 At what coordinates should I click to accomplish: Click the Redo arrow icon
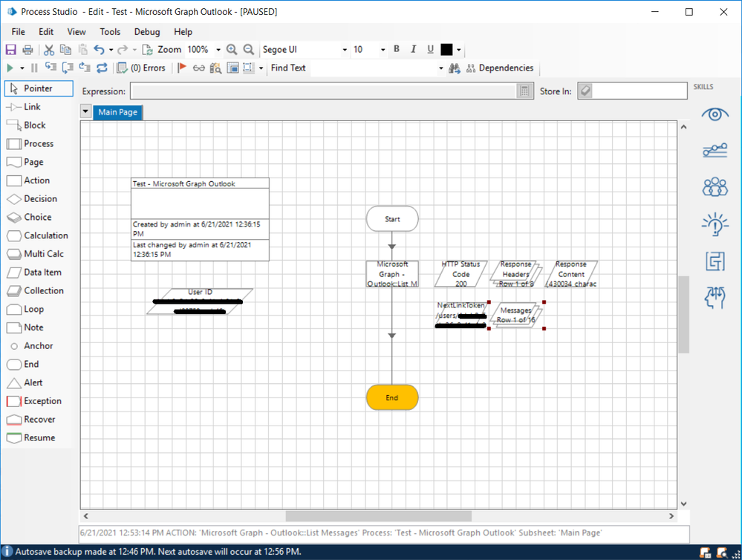point(123,50)
